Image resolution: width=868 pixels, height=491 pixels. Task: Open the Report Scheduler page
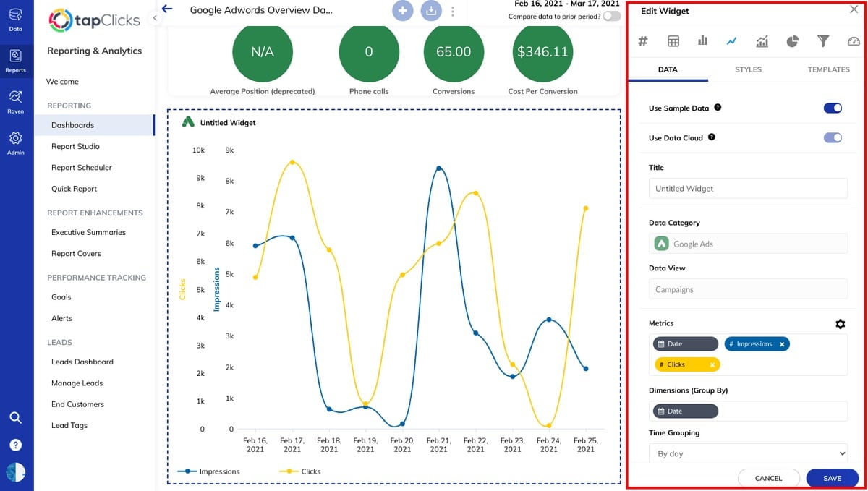[82, 167]
